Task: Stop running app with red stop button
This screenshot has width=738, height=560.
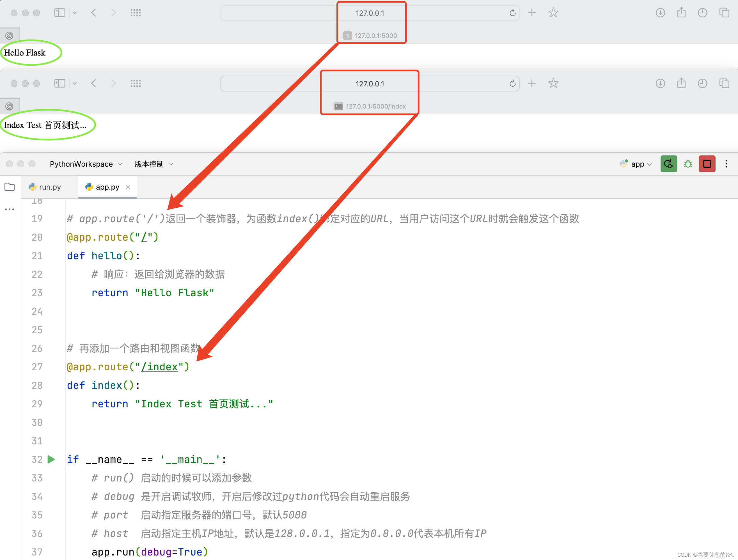Action: point(707,164)
